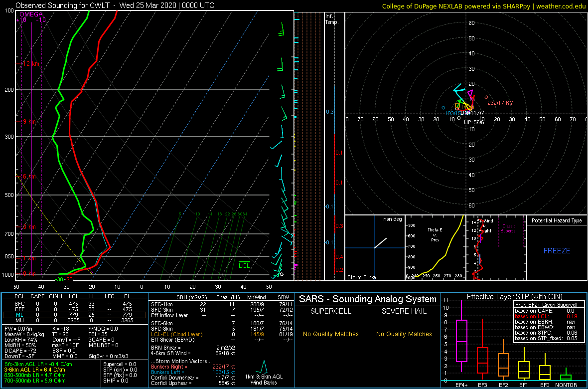Click the LCL-EL (Cloud Layer) row
The width and height of the screenshot is (588, 389).
pos(221,334)
